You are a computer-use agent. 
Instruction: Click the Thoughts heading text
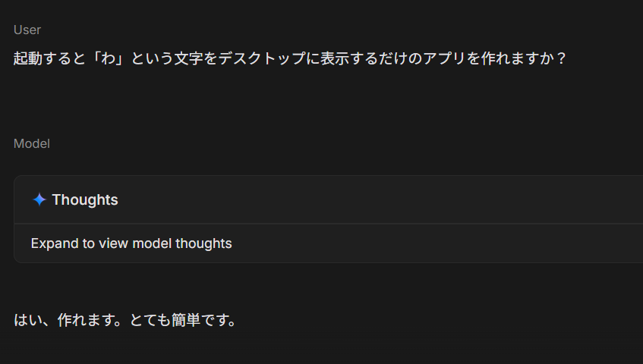tap(85, 199)
